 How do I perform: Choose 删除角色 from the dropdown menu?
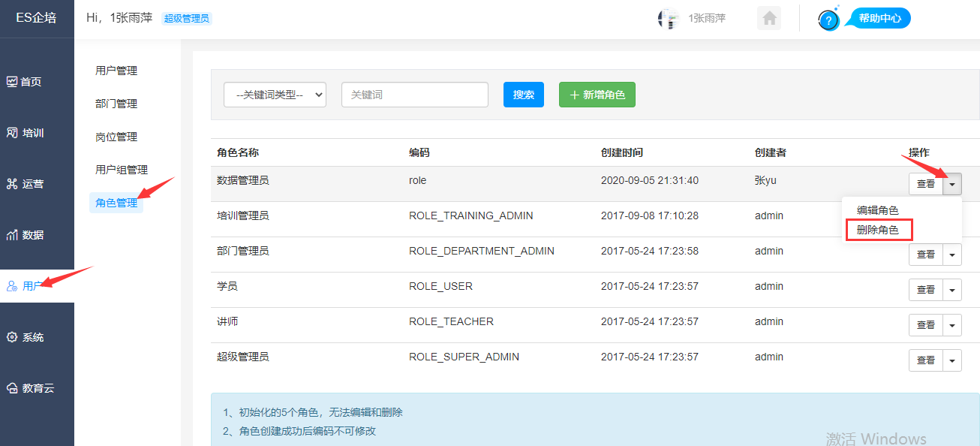[x=878, y=230]
